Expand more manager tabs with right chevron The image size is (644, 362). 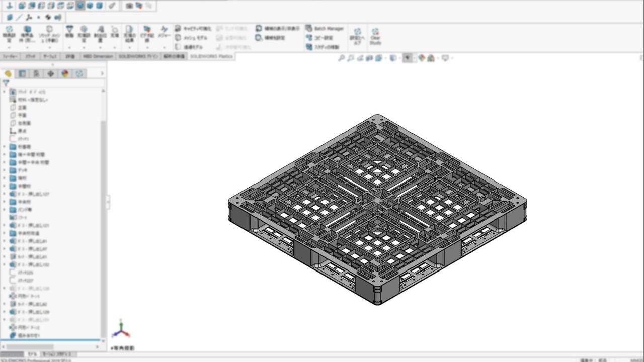[102, 74]
